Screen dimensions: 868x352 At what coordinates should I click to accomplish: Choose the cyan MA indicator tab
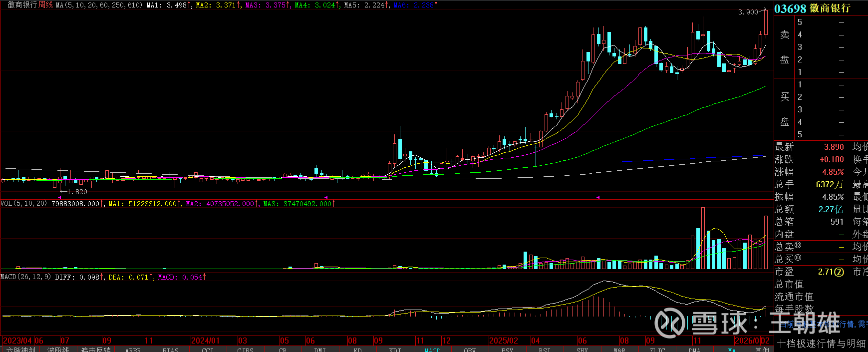click(732, 350)
